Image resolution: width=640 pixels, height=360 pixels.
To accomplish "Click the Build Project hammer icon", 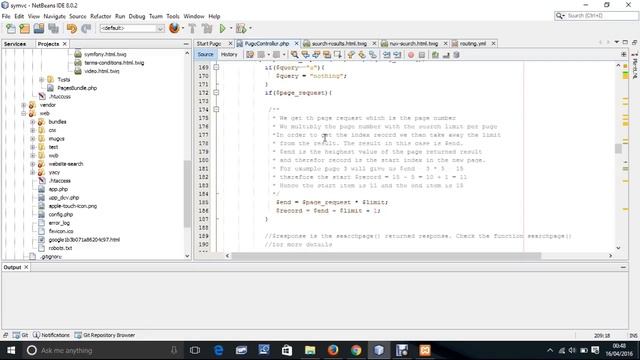I will (x=192, y=29).
